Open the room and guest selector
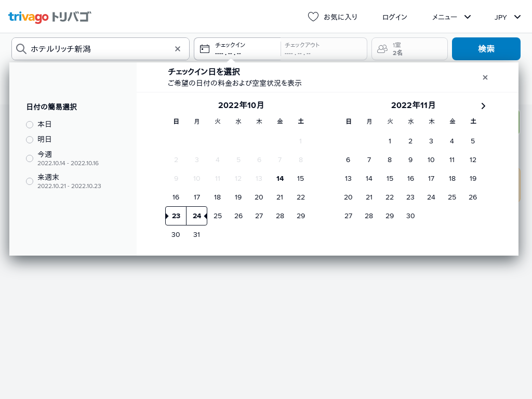Screen dimensions: 532x399 (409, 49)
